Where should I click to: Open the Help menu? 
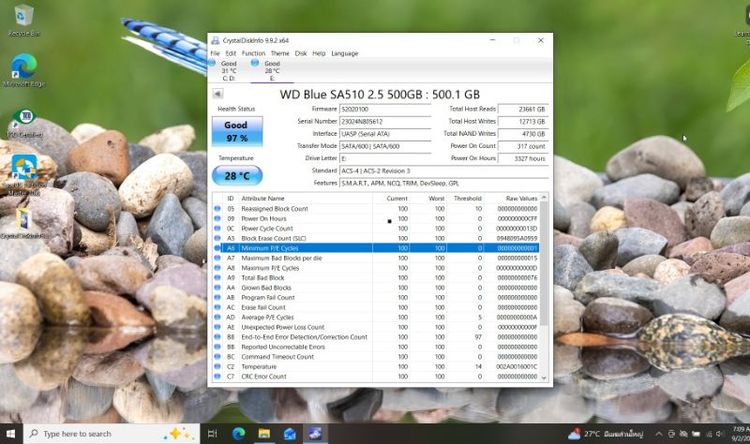click(x=319, y=53)
